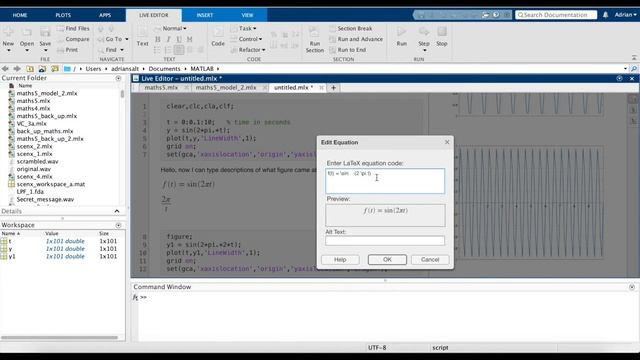This screenshot has height=360, width=640.
Task: Open the Normal text style dropdown
Action: click(x=174, y=29)
